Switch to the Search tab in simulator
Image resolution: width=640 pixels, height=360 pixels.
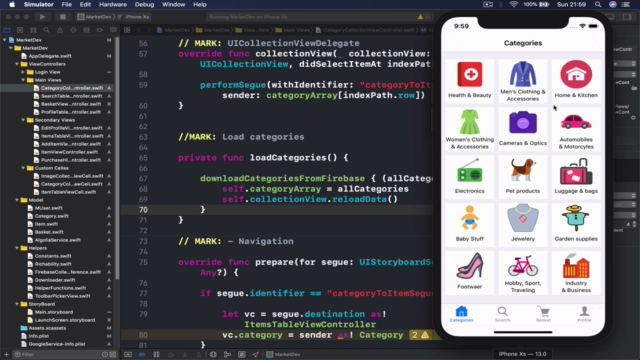pyautogui.click(x=502, y=314)
